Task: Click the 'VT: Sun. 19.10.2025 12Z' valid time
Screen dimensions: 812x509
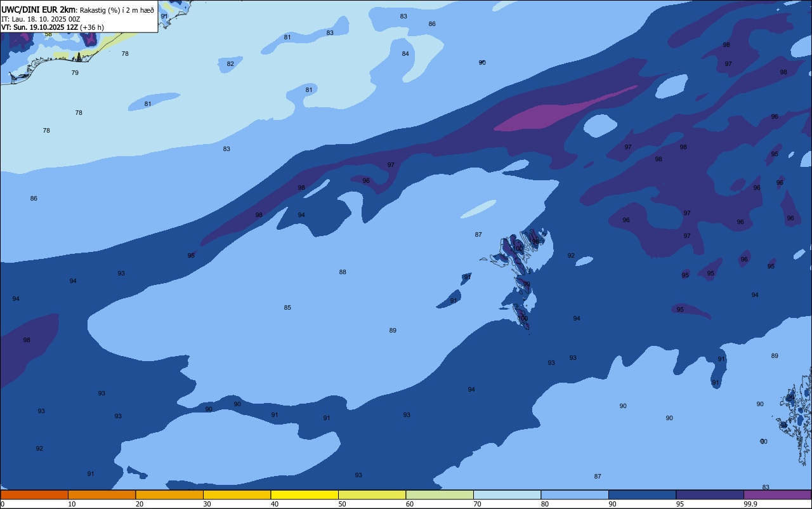Action: click(x=39, y=27)
